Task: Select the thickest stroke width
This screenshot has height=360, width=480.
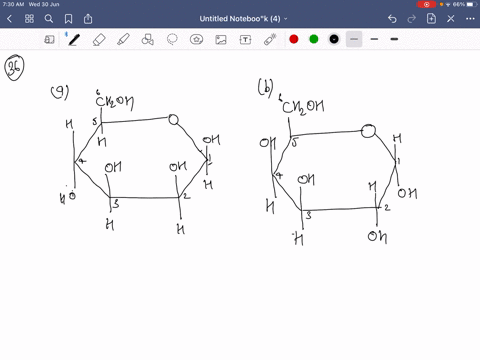Action: point(394,39)
